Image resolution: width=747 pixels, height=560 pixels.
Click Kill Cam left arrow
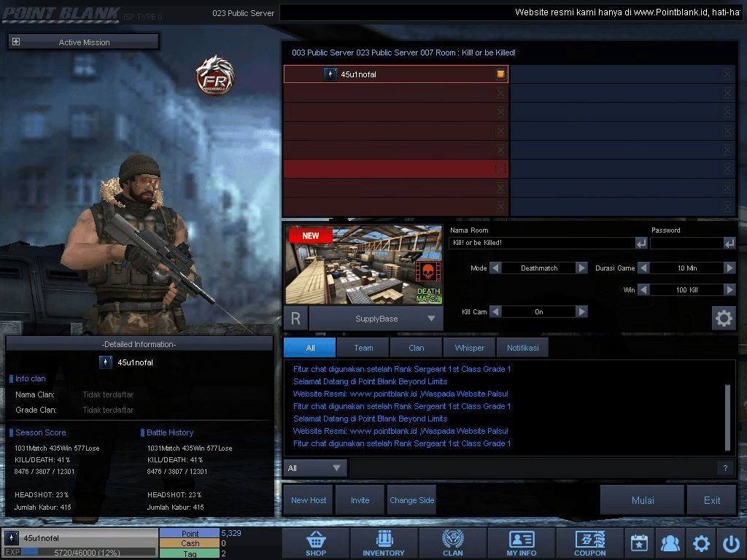click(x=495, y=312)
